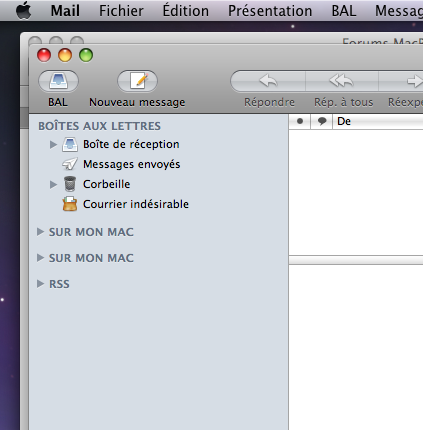Screen dimensions: 423x430
Task: Sort by conversation bubble column
Action: (x=322, y=121)
